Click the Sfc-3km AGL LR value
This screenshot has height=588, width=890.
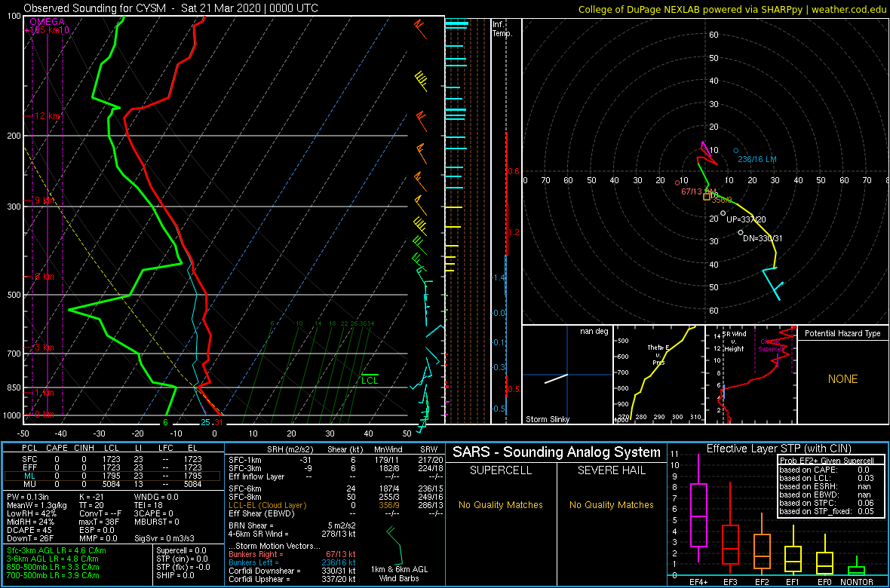pyautogui.click(x=57, y=550)
